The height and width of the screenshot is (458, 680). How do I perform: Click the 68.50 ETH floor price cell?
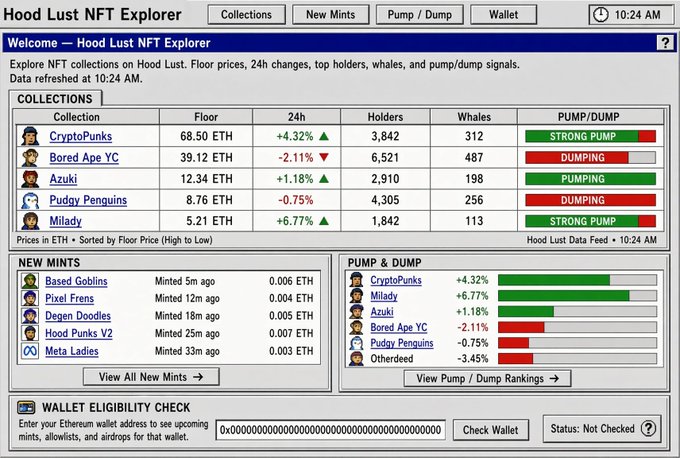206,136
